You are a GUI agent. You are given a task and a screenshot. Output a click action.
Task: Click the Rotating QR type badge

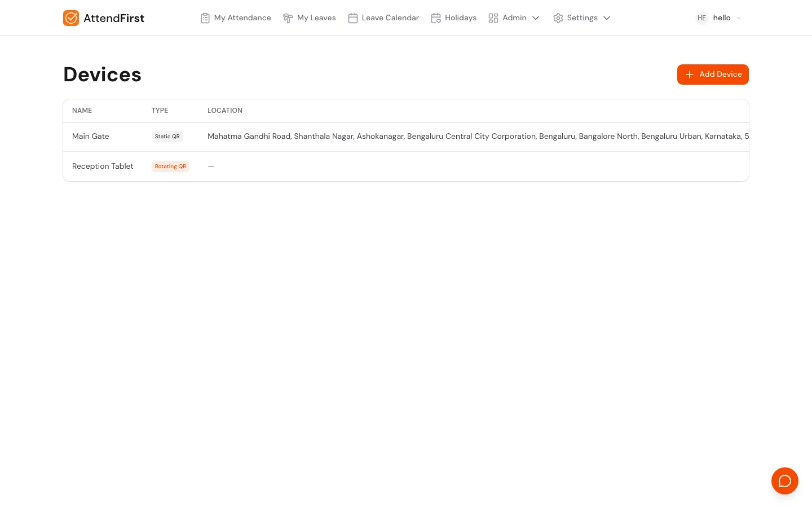[170, 167]
